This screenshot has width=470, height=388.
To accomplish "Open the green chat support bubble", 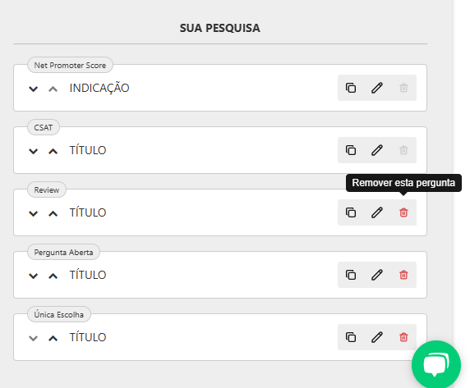I will tap(436, 365).
